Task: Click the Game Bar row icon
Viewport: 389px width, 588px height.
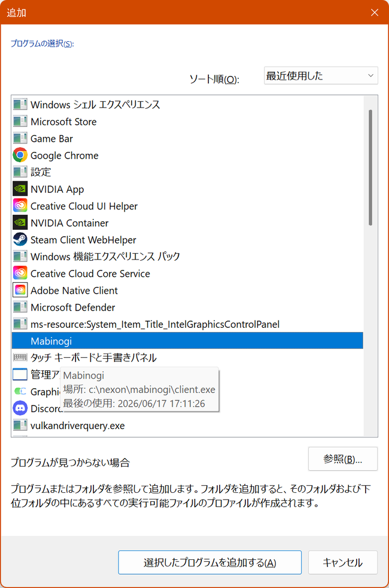Action: (x=20, y=138)
